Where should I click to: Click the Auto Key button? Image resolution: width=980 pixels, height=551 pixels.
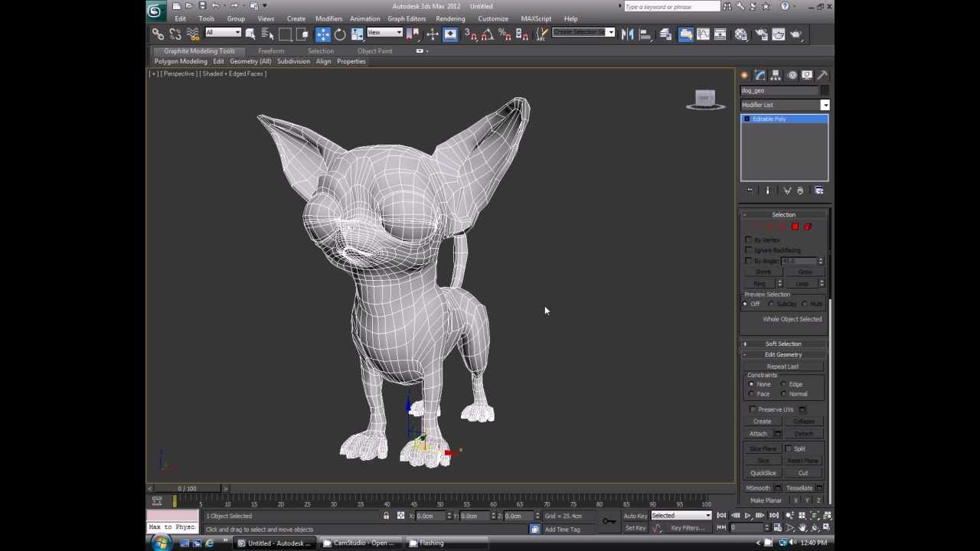[x=635, y=516]
